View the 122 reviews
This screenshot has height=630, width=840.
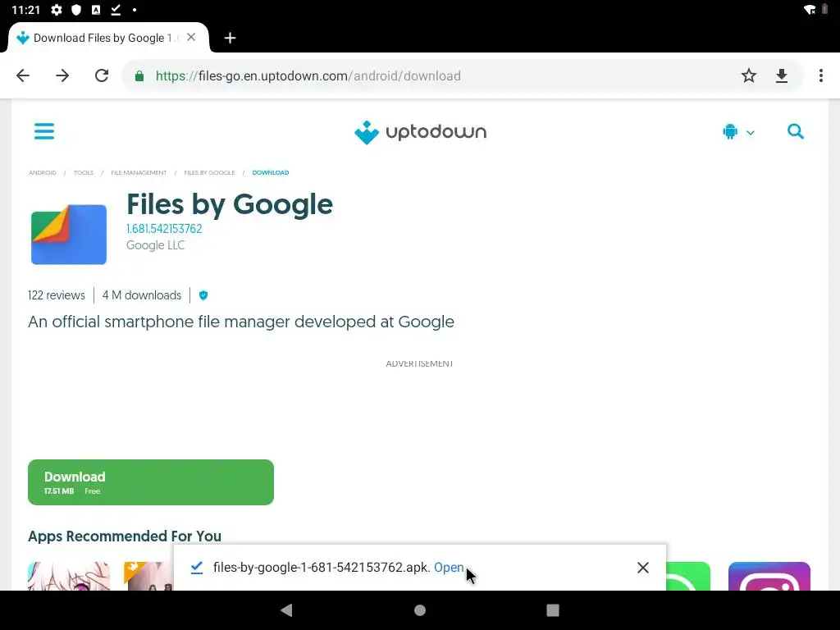point(57,295)
